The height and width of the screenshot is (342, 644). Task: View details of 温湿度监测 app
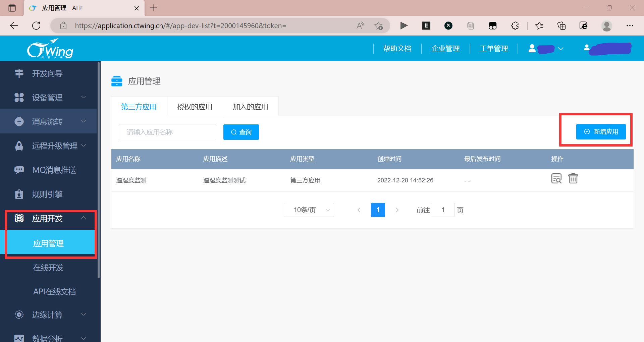point(556,178)
